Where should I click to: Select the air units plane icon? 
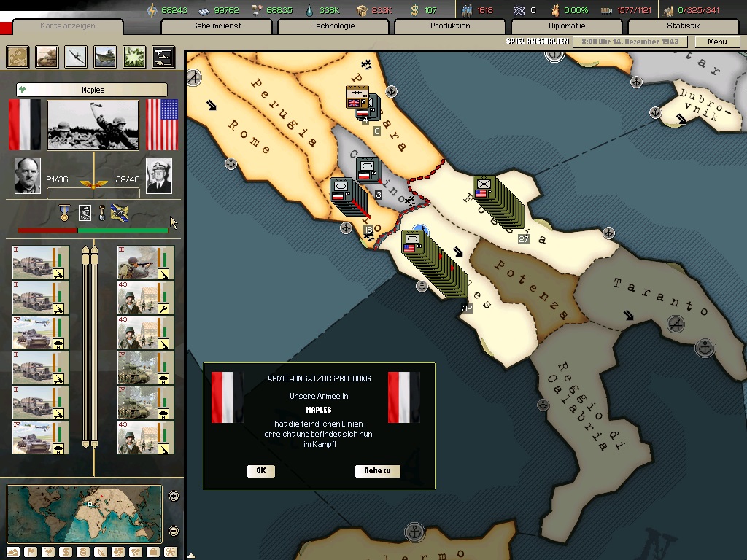click(76, 57)
